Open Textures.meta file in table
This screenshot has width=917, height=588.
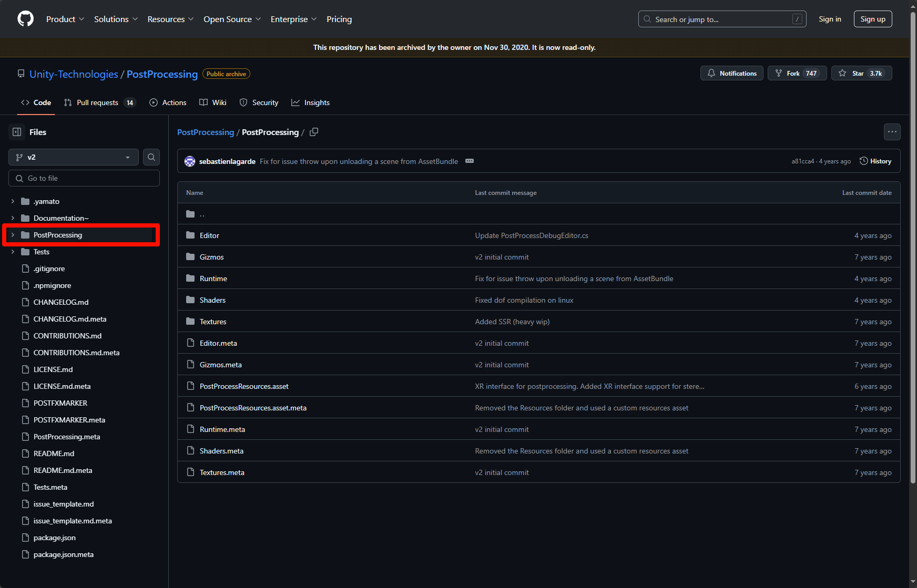(222, 472)
